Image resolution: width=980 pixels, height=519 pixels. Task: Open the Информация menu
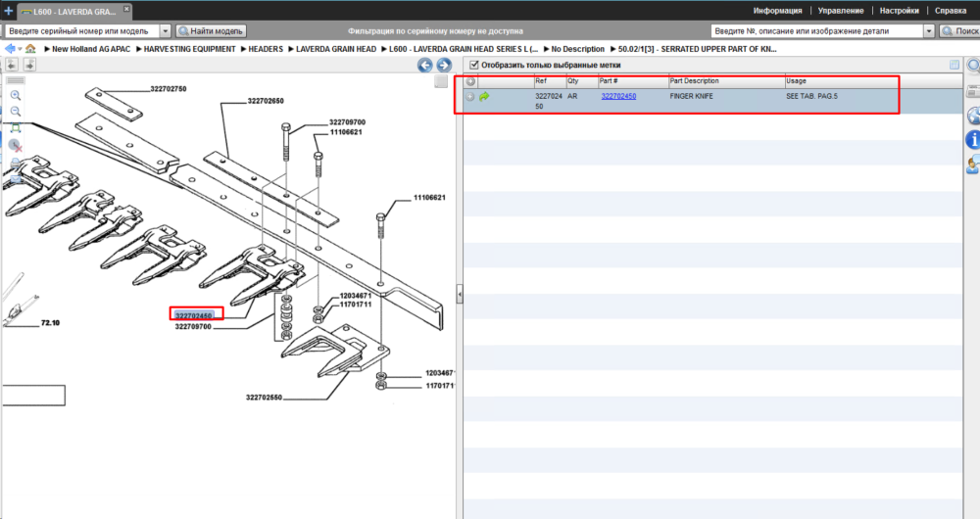point(777,11)
